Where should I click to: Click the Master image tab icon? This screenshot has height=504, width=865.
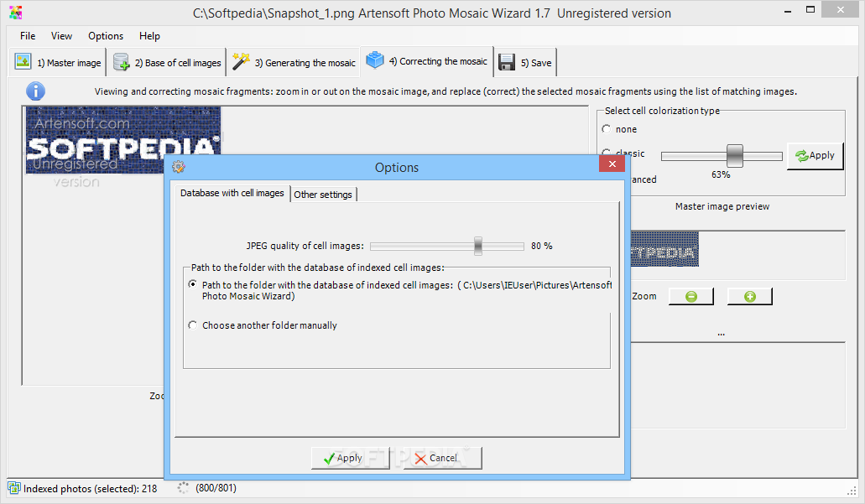click(23, 61)
